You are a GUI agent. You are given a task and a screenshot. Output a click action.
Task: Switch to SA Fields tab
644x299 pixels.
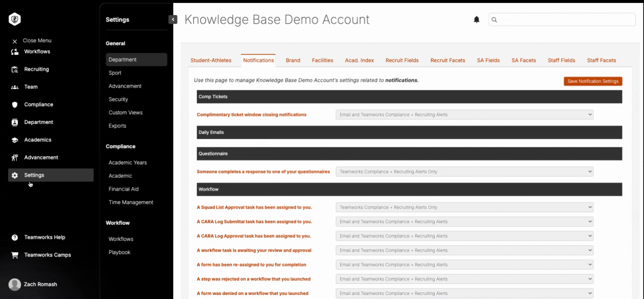[x=489, y=60]
